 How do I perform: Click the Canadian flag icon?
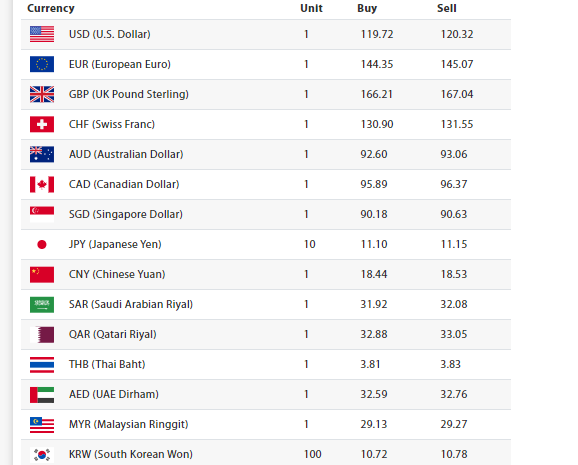(42, 184)
